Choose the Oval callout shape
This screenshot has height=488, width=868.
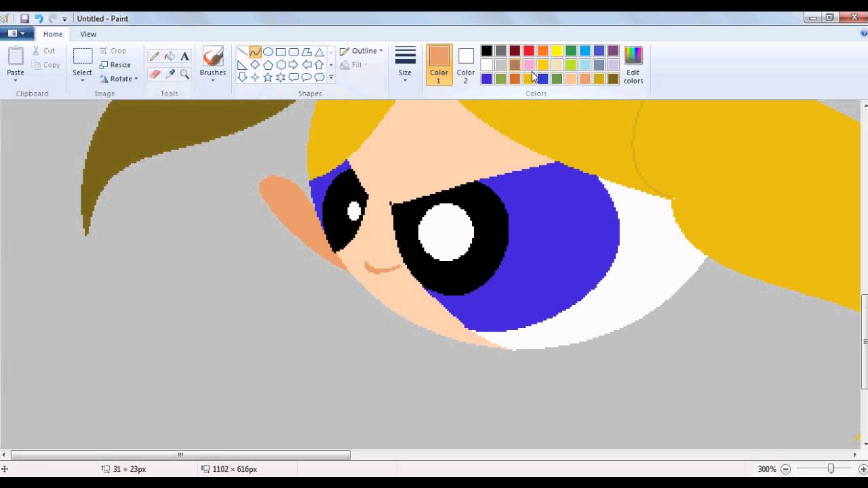[307, 77]
